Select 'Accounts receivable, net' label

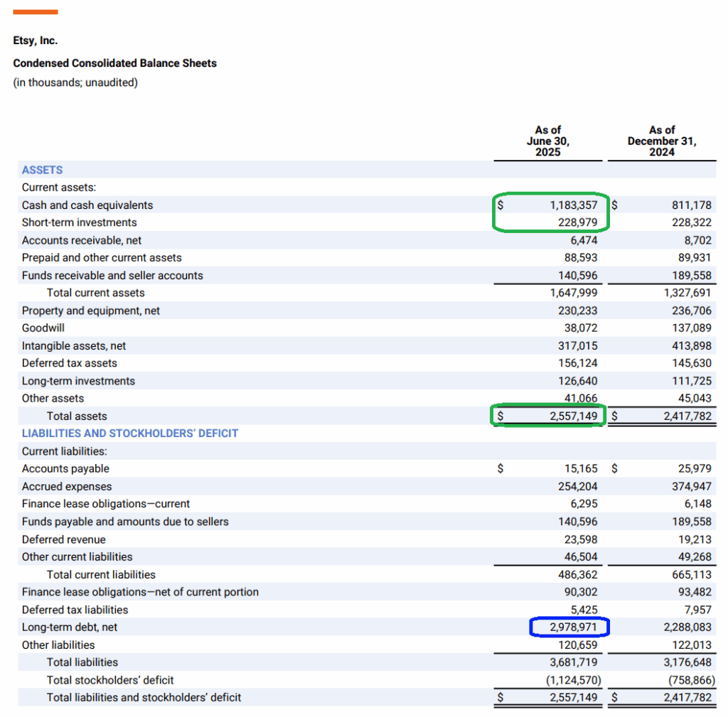coord(82,240)
